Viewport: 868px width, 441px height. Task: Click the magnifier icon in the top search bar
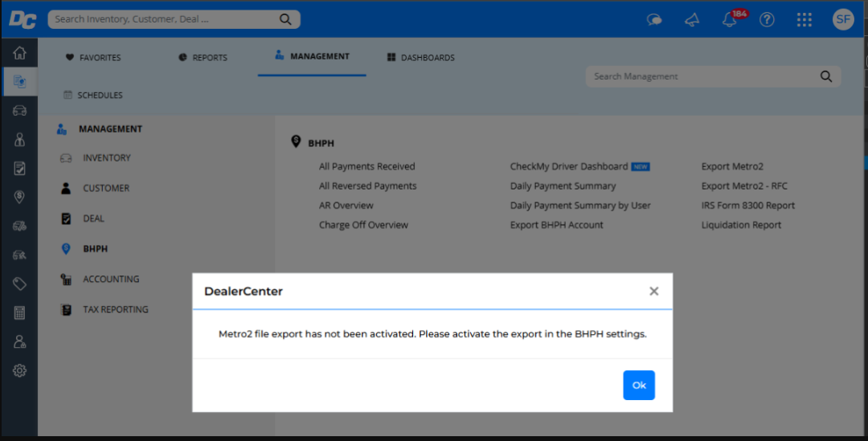click(285, 19)
